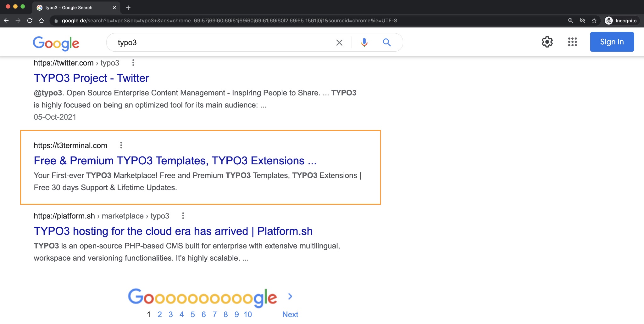
Task: Click the search magnifier icon
Action: pos(386,42)
